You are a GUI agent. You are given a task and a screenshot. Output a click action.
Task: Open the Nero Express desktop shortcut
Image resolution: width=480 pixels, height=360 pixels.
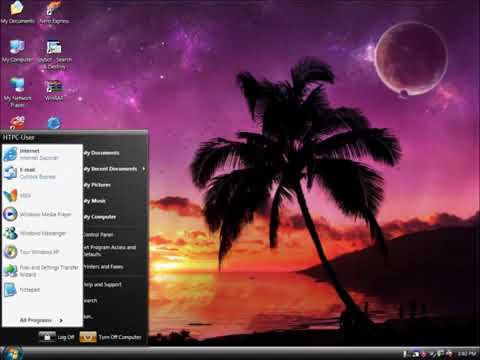coord(54,13)
